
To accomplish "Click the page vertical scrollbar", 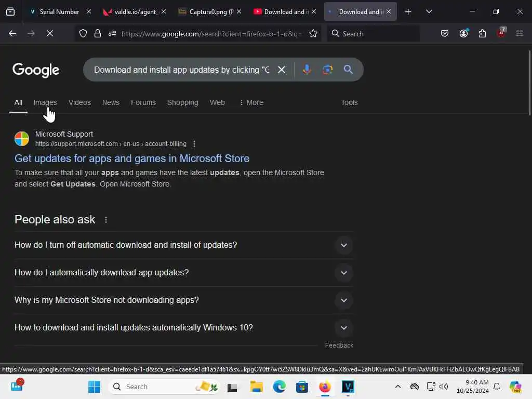I will point(529,83).
